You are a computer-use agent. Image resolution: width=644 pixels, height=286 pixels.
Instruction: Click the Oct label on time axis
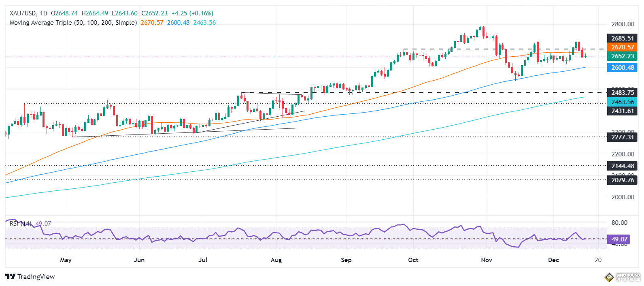tap(413, 260)
